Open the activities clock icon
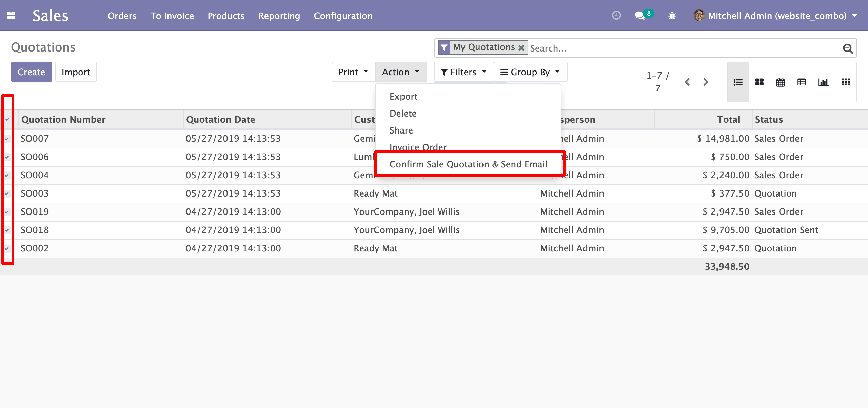The width and height of the screenshot is (868, 408). [616, 16]
